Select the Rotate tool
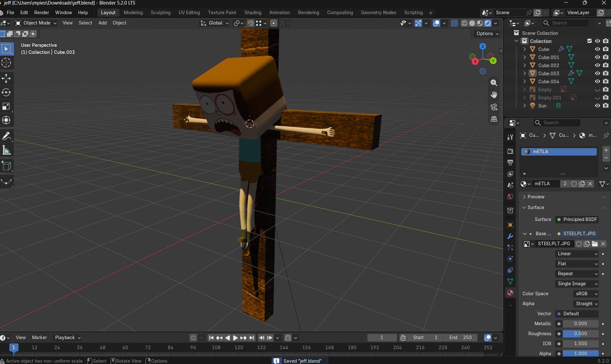Viewport: 611px width, 364px height. 7,92
